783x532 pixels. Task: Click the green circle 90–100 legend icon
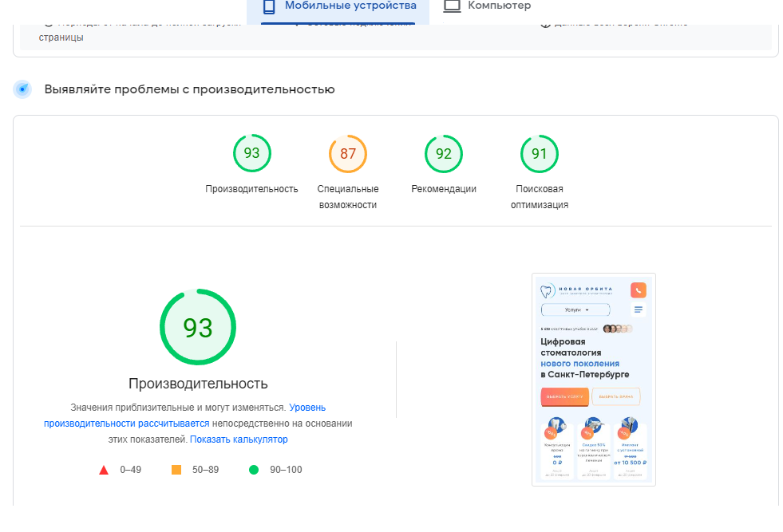pyautogui.click(x=254, y=470)
